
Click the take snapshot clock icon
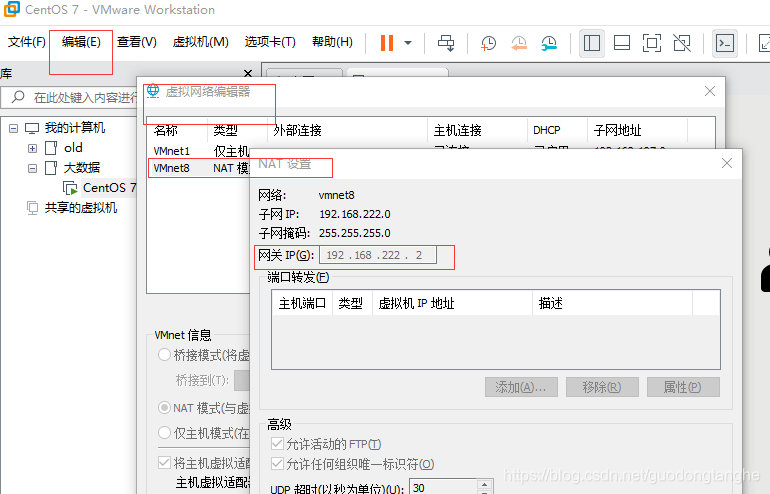point(488,43)
